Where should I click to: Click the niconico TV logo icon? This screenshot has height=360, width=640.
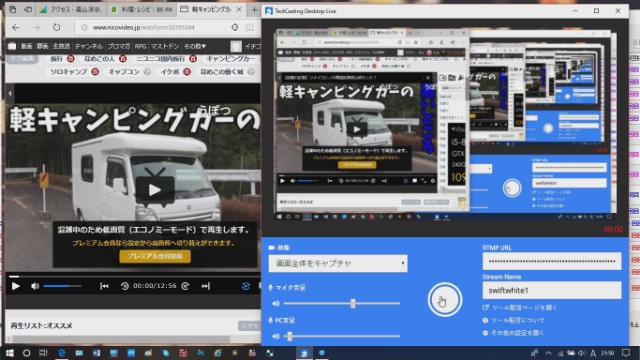coord(12,46)
